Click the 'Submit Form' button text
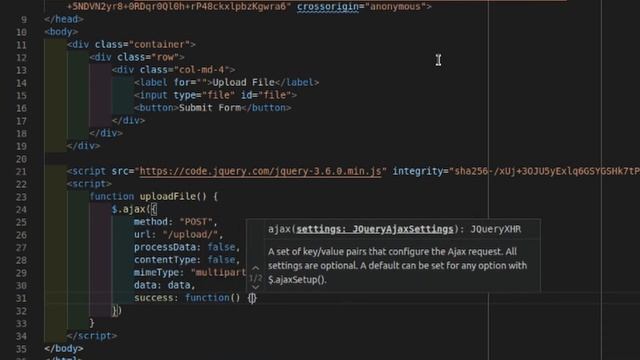Image resolution: width=640 pixels, height=360 pixels. coord(210,108)
